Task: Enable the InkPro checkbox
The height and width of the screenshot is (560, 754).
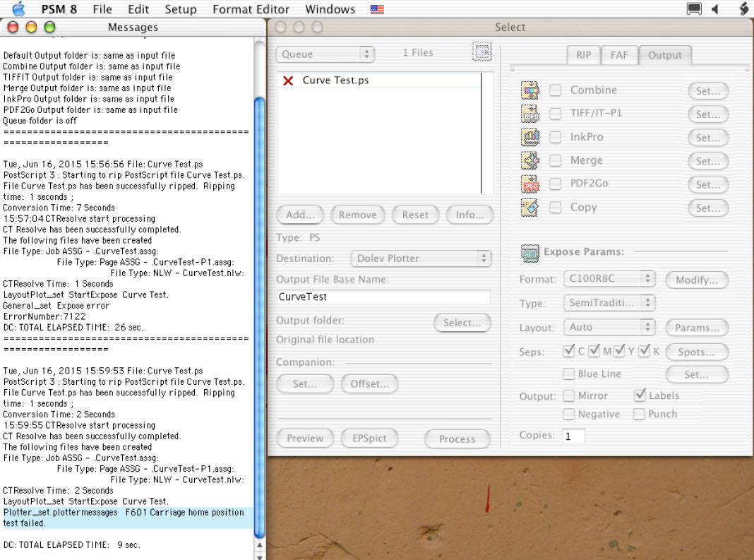Action: click(556, 137)
